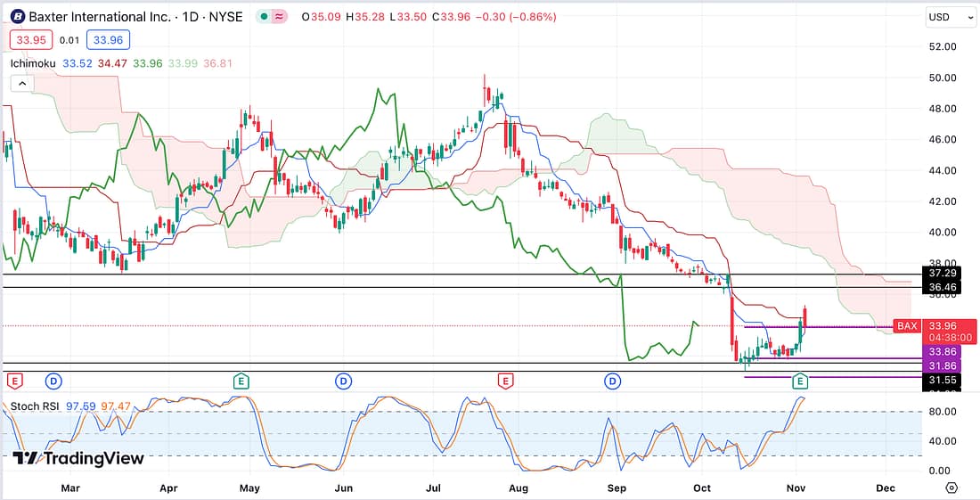
Task: Click the dividend marker near early March
Action: coord(53,381)
